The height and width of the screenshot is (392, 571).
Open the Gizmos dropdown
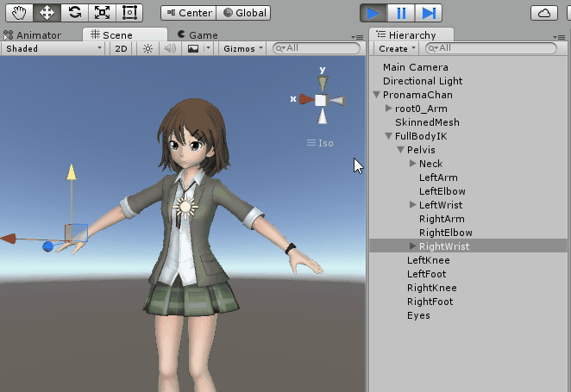pos(243,49)
